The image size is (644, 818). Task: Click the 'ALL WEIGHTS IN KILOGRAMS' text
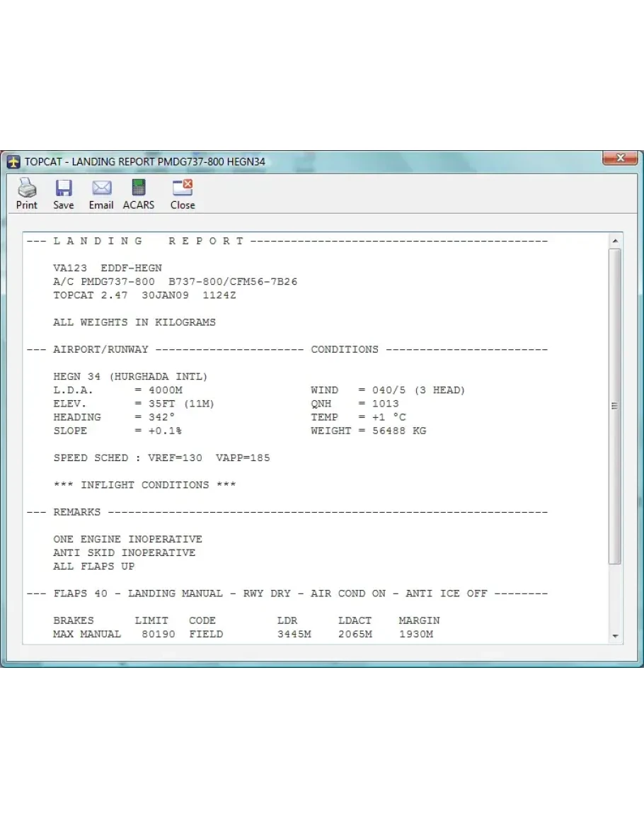[134, 322]
